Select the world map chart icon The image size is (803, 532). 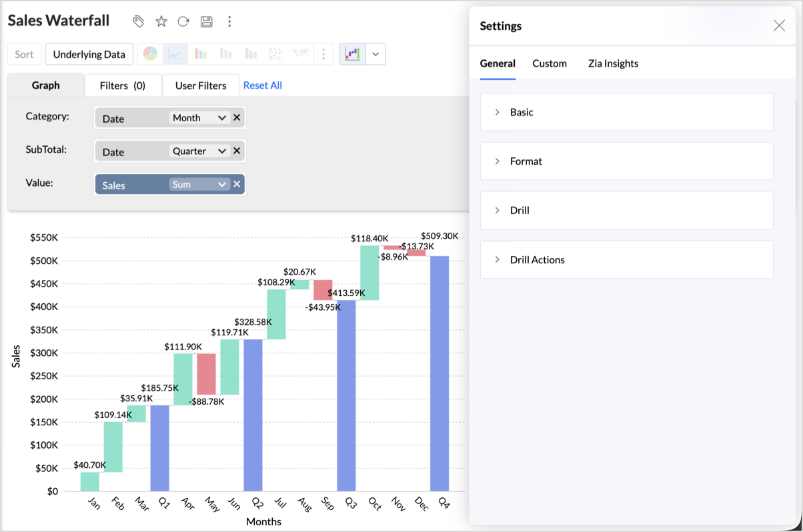pos(300,54)
